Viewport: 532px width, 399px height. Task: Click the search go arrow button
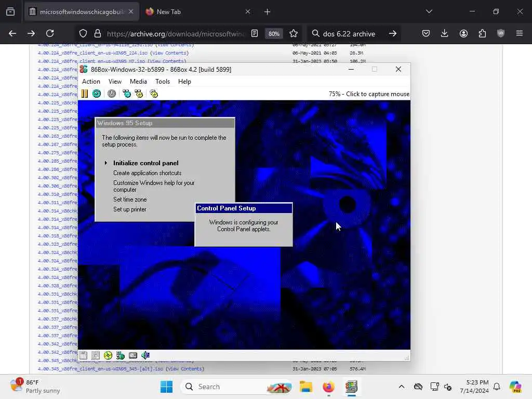(393, 33)
